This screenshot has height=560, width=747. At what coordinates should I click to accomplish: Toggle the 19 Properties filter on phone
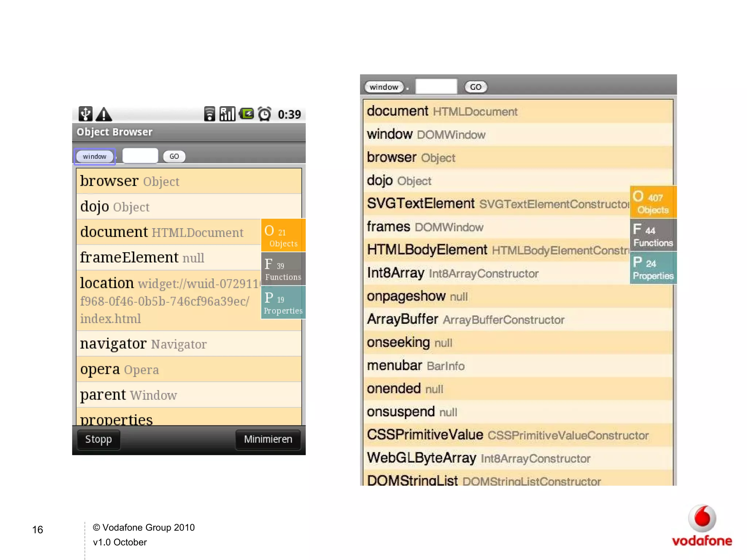pyautogui.click(x=283, y=303)
